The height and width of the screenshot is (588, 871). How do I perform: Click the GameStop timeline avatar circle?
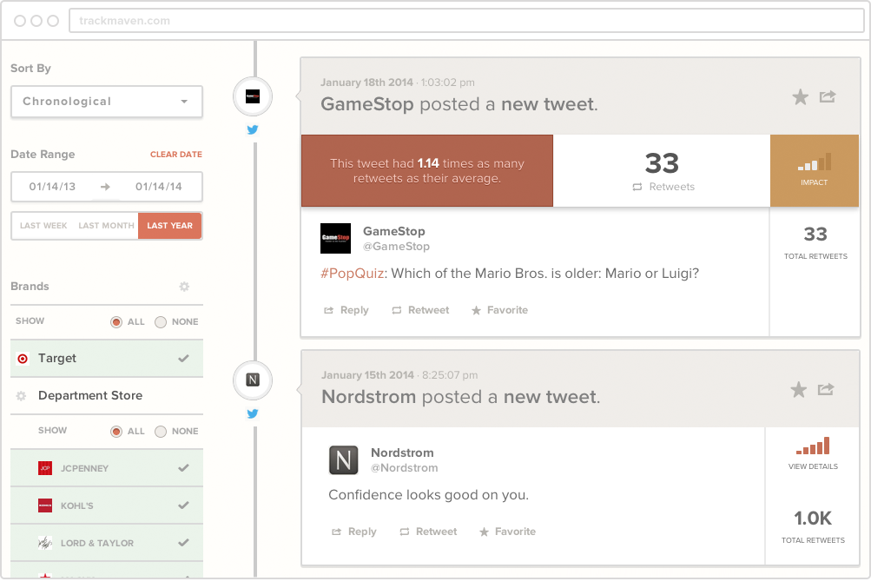click(x=253, y=96)
